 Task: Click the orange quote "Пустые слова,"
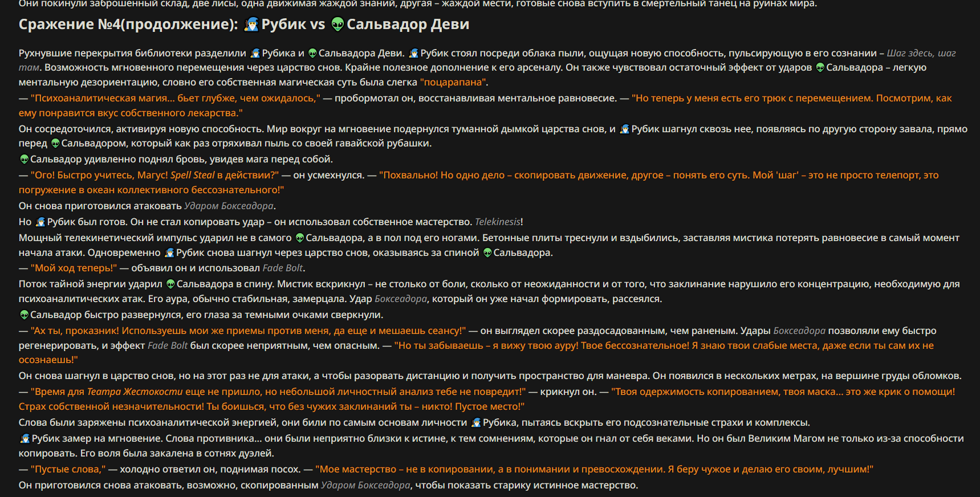[x=68, y=469]
